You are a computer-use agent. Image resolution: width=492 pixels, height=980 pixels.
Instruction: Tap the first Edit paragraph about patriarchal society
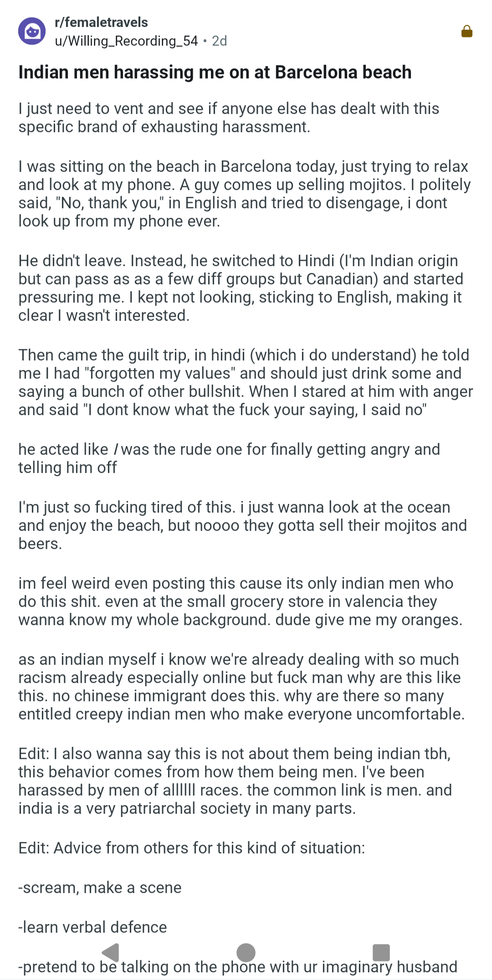[235, 781]
